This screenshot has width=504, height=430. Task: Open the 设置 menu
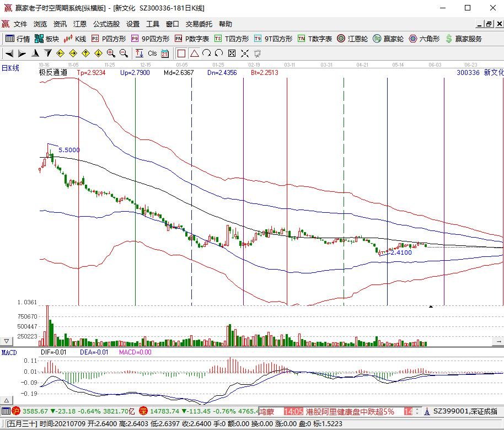[x=133, y=24]
